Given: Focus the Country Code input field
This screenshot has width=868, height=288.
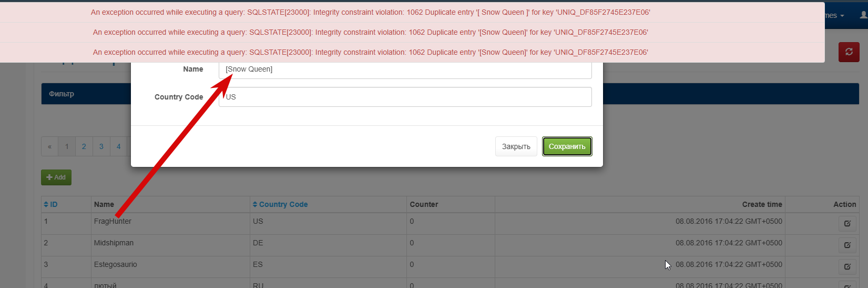Looking at the screenshot, I should click(x=405, y=97).
